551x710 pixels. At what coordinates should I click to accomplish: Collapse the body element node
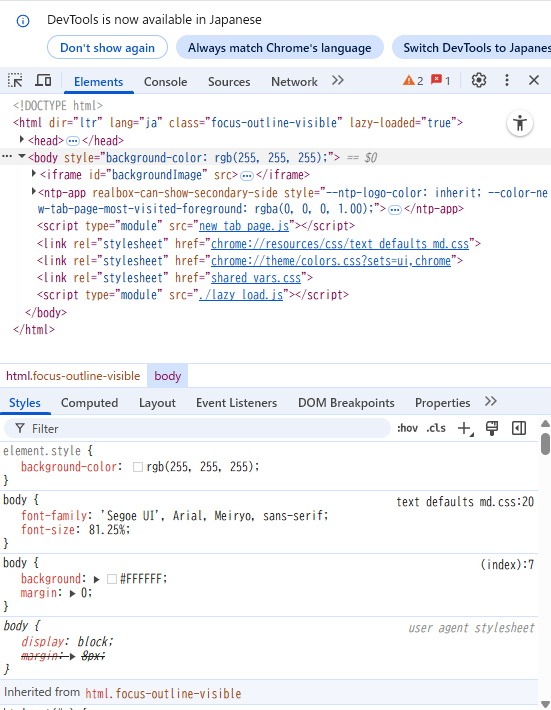(22, 157)
